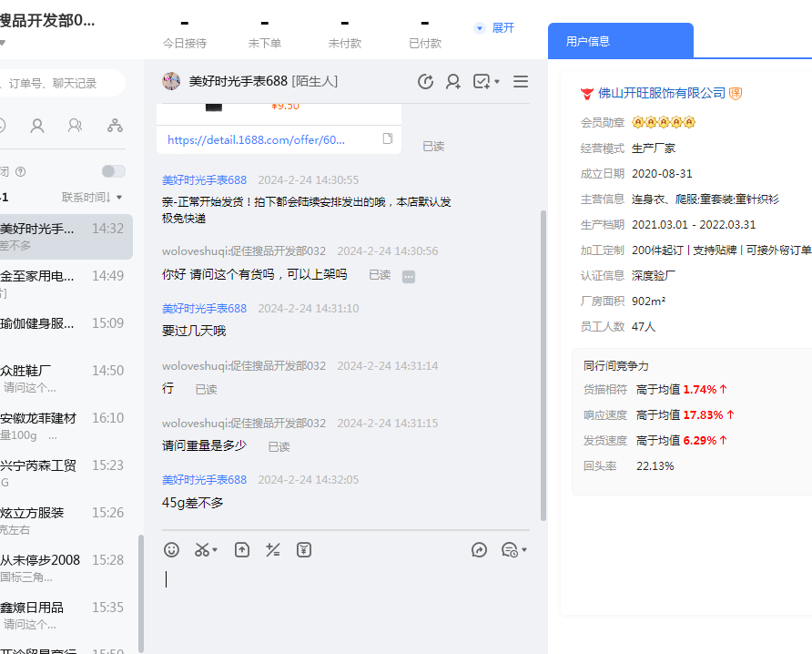The height and width of the screenshot is (654, 812).
Task: Click 展开 to expand order statistics
Action: click(495, 28)
